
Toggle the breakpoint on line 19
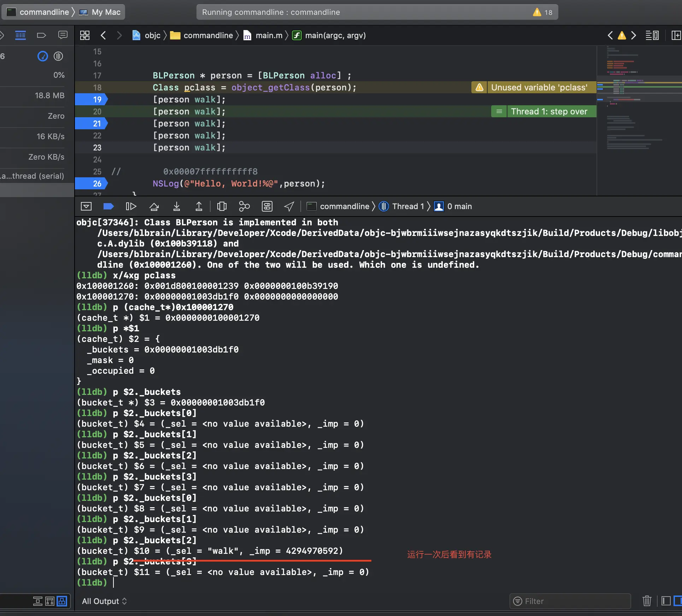pos(91,100)
